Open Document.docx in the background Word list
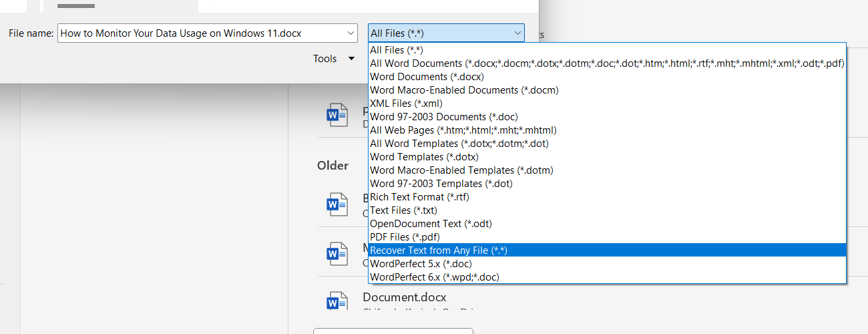 tap(405, 297)
